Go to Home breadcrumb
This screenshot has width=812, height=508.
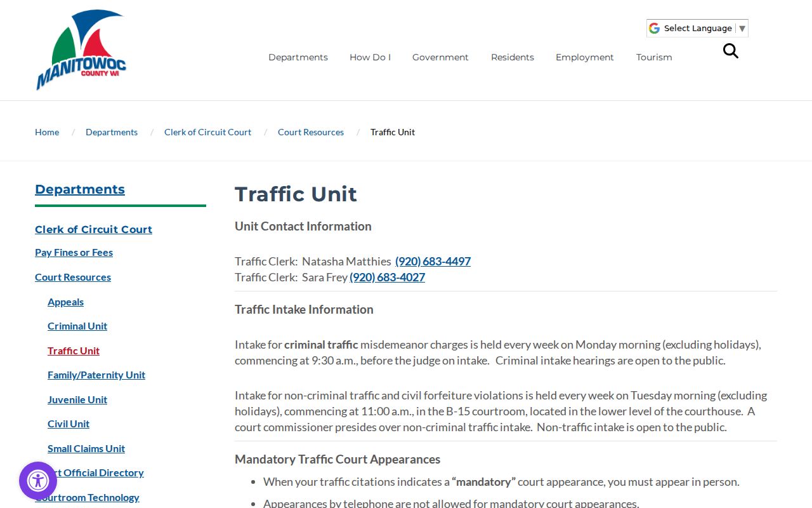click(x=47, y=132)
